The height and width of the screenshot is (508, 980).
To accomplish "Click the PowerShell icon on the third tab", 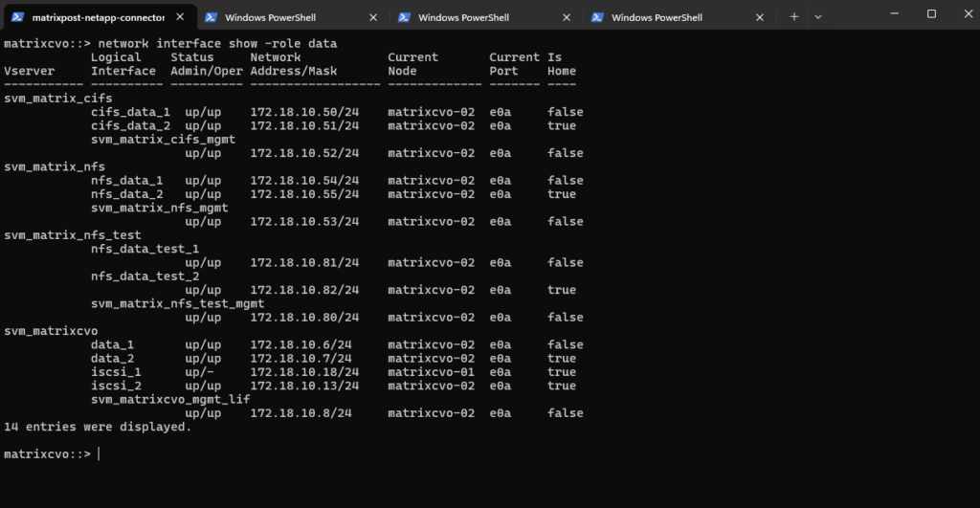I will click(404, 16).
